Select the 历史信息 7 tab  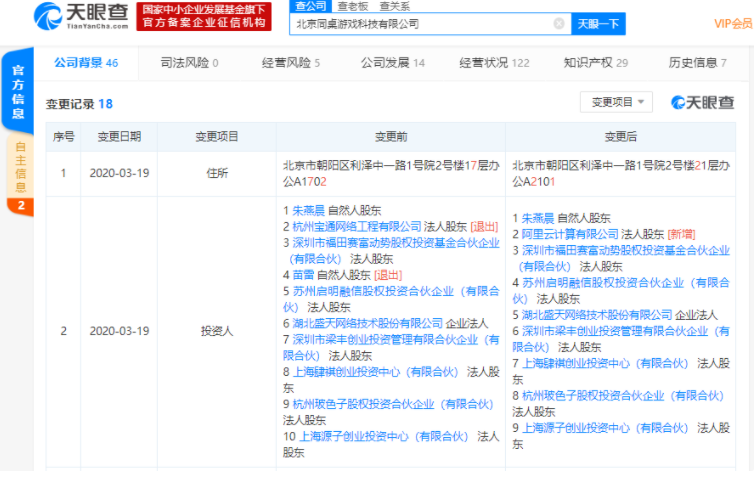697,63
